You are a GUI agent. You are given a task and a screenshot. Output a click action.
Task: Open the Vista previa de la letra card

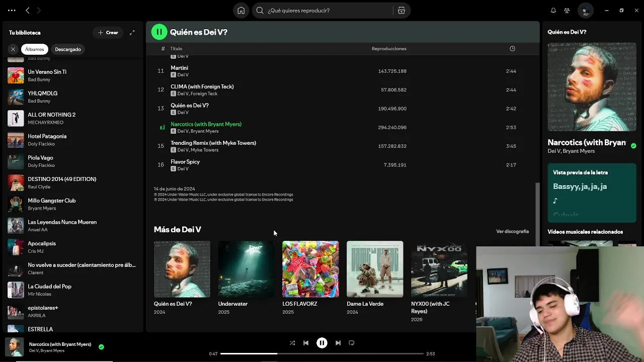[592, 193]
